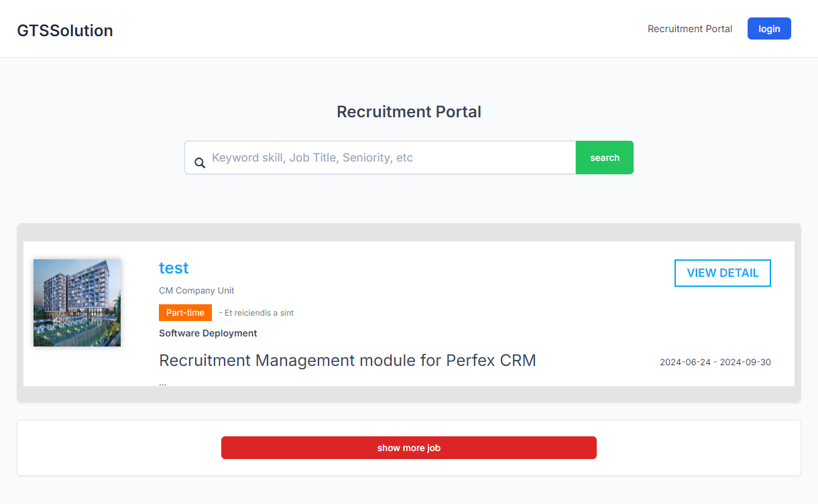Click the 'Et reiciendis a sint' text
Screen dimensions: 818x504
(x=257, y=313)
